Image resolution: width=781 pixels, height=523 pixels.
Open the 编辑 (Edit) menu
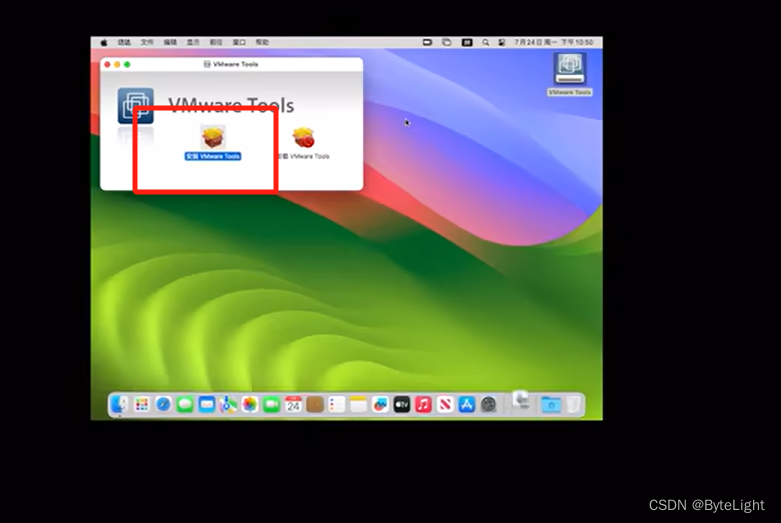tap(170, 42)
